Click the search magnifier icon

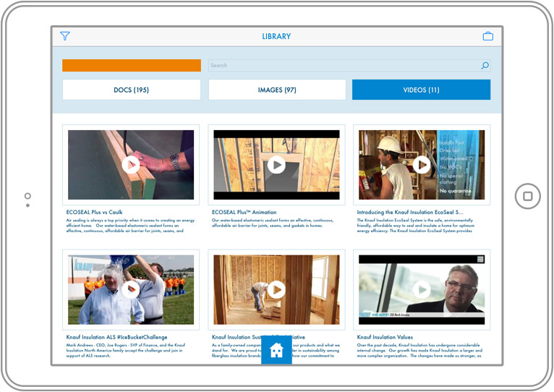coord(485,65)
